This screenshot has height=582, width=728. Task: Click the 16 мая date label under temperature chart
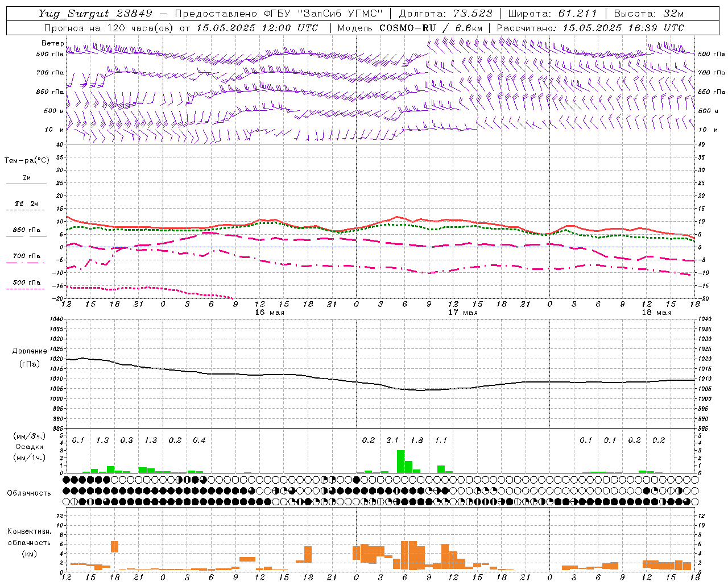click(270, 313)
